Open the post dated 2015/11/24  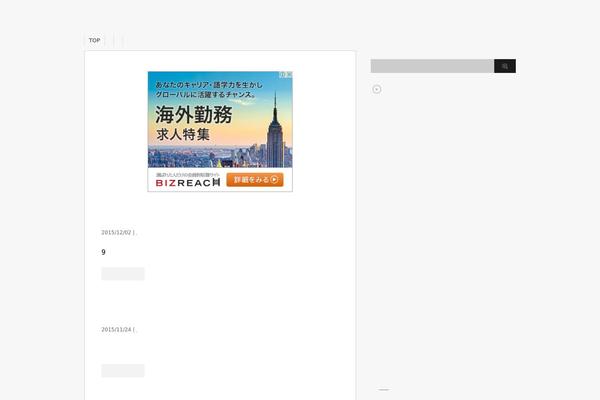coord(119,329)
